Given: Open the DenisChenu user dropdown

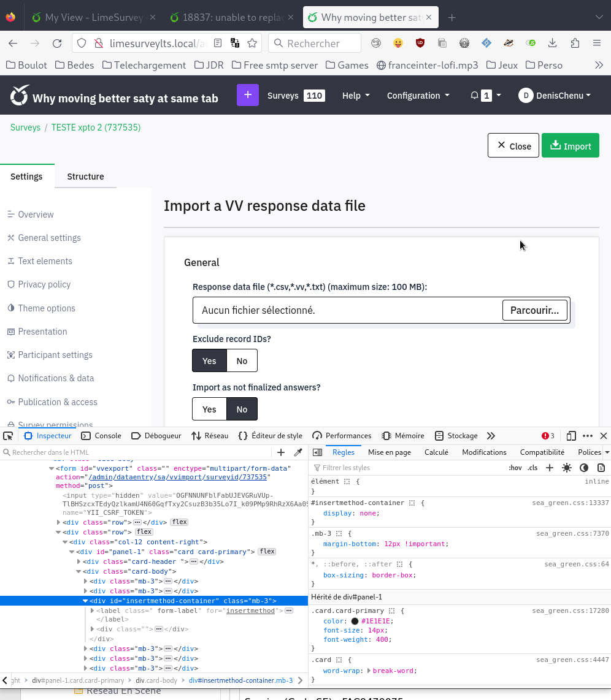Looking at the screenshot, I should click(555, 96).
